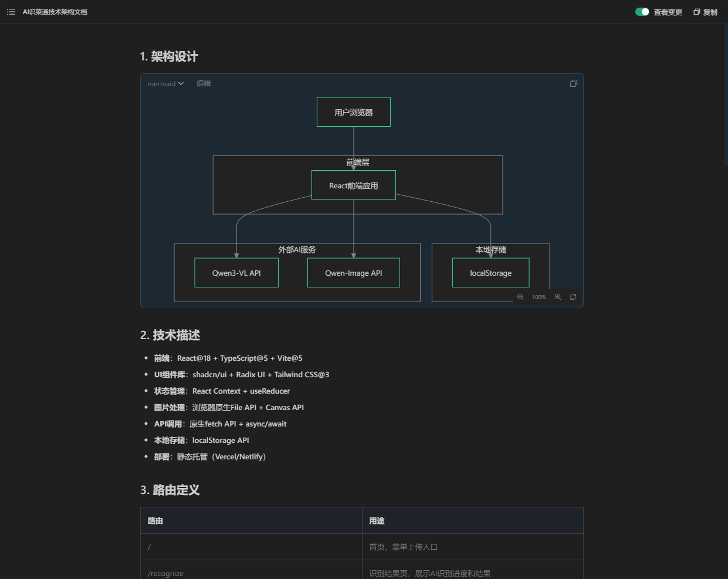
Task: Open the document outline list icon
Action: coord(11,12)
